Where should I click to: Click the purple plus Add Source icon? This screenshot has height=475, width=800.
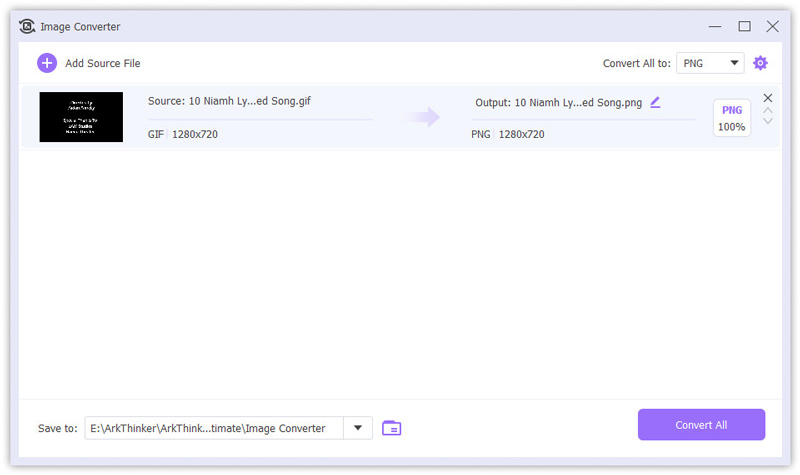click(47, 63)
